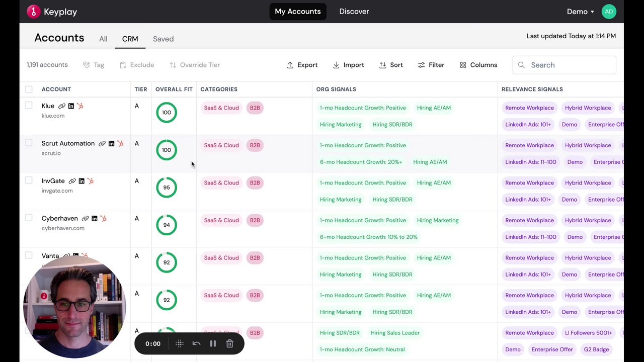The width and height of the screenshot is (644, 362).
Task: Open the Cyberhaven account
Action: [x=59, y=218]
